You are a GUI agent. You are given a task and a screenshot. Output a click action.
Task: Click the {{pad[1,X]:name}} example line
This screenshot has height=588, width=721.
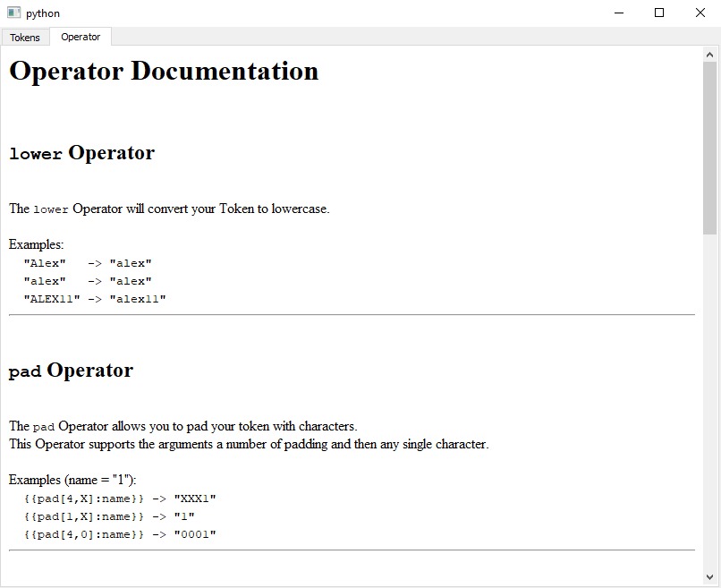(x=109, y=516)
